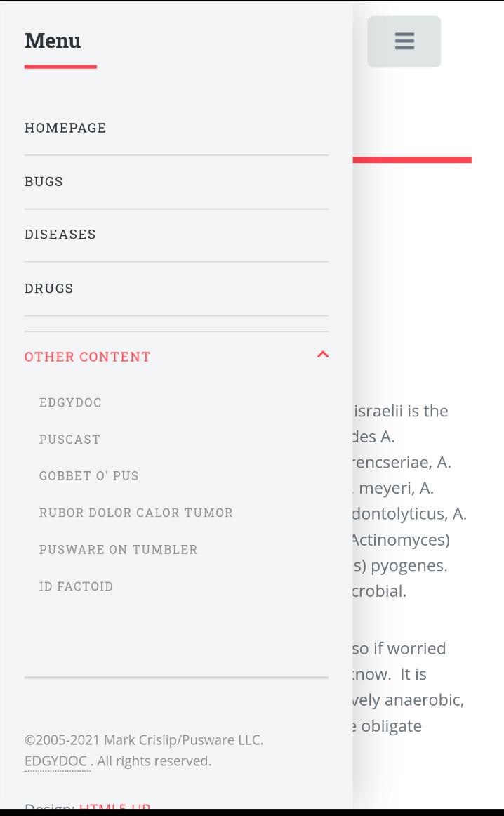Image resolution: width=504 pixels, height=816 pixels.
Task: Open the Homepage menu item
Action: [65, 128]
